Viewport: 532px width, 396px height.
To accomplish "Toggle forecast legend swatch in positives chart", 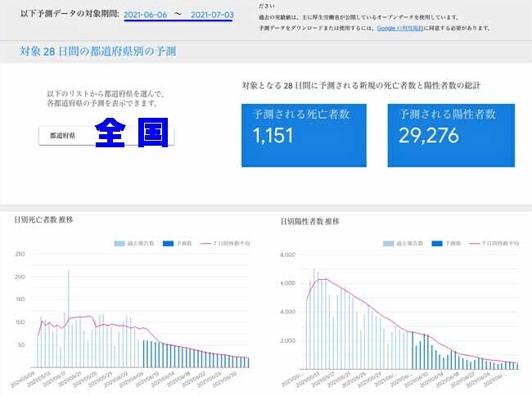I will [x=437, y=244].
